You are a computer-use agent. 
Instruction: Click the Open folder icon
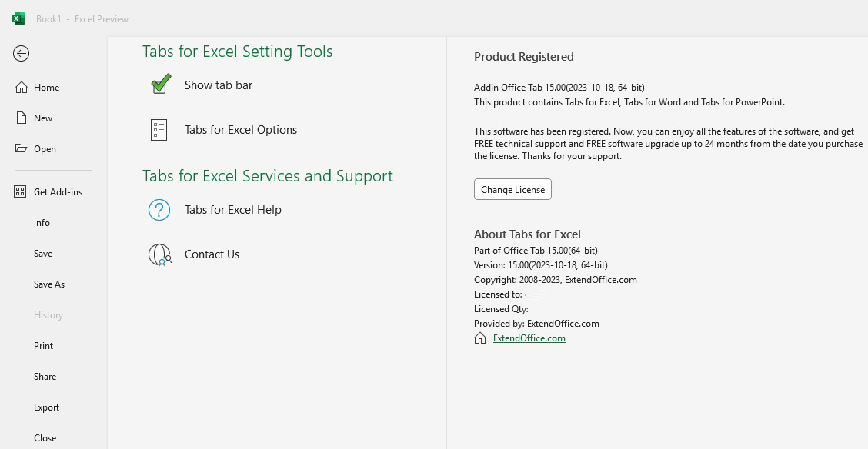coord(21,148)
